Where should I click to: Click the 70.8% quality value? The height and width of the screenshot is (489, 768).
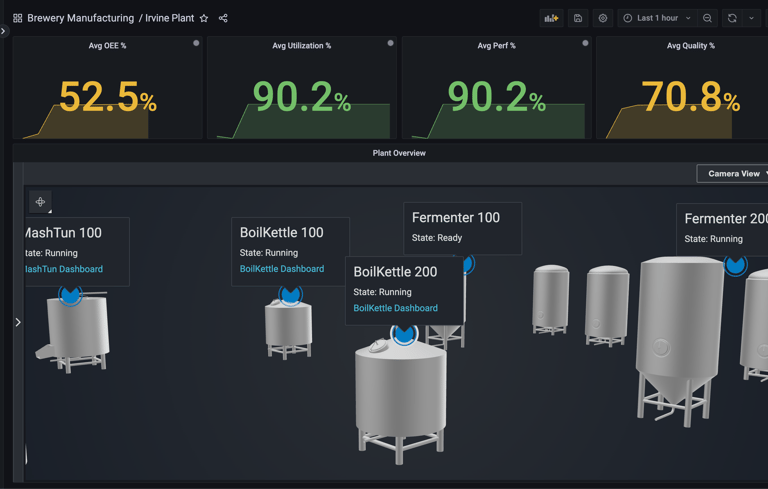point(691,97)
